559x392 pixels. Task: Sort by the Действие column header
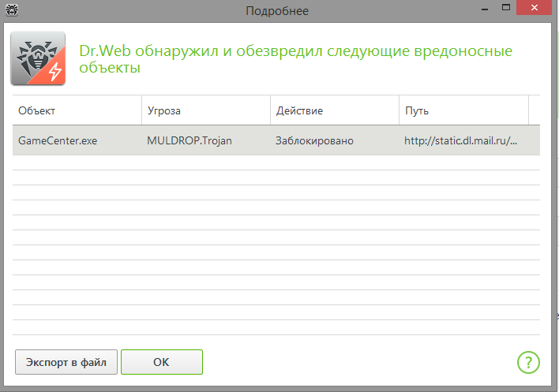pos(335,110)
